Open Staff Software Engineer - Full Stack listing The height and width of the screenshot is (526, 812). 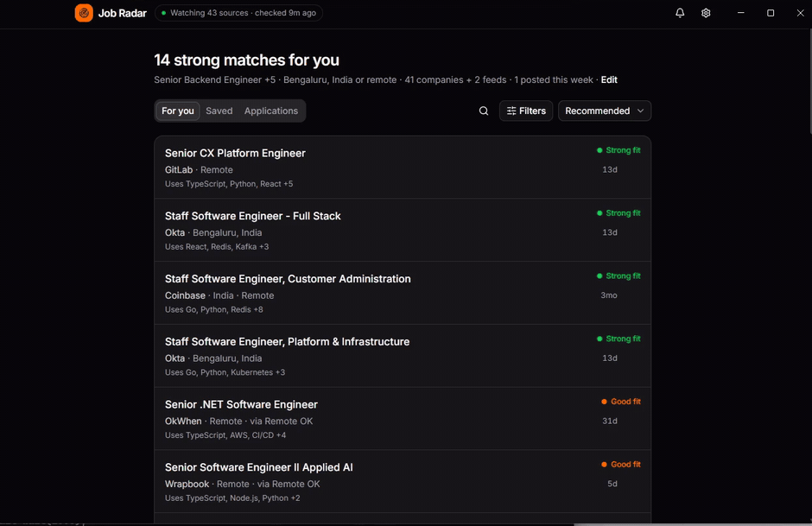click(403, 230)
